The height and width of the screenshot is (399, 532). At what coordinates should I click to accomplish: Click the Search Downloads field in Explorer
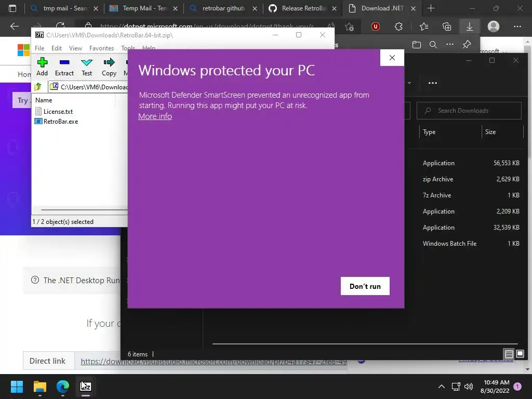469,111
